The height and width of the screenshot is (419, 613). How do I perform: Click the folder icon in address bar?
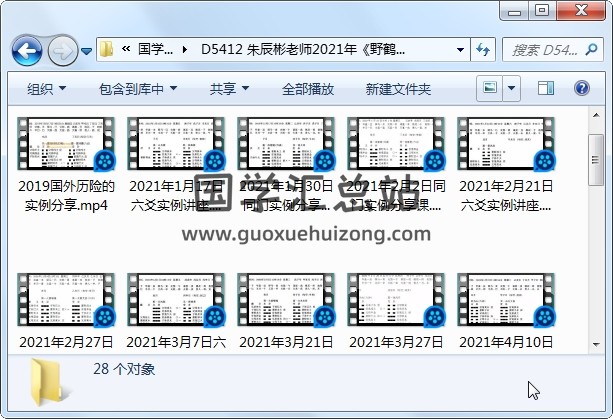coord(106,49)
